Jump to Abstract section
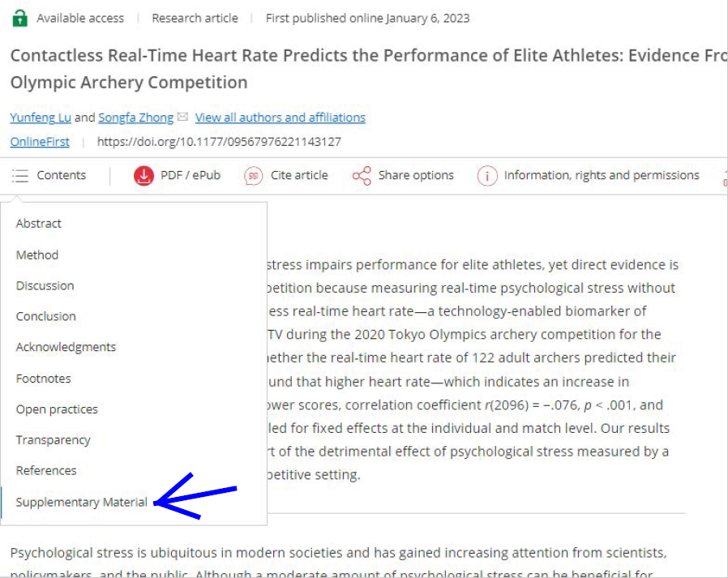This screenshot has height=578, width=728. (x=39, y=223)
